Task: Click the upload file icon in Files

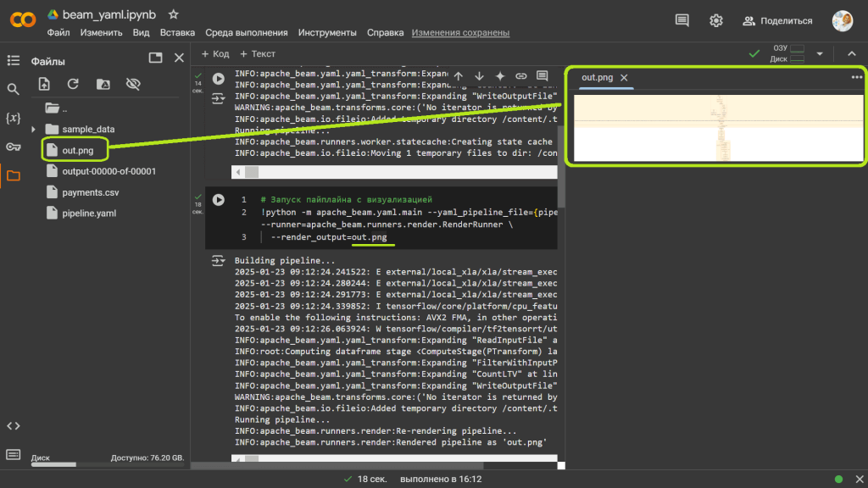Action: click(x=44, y=84)
